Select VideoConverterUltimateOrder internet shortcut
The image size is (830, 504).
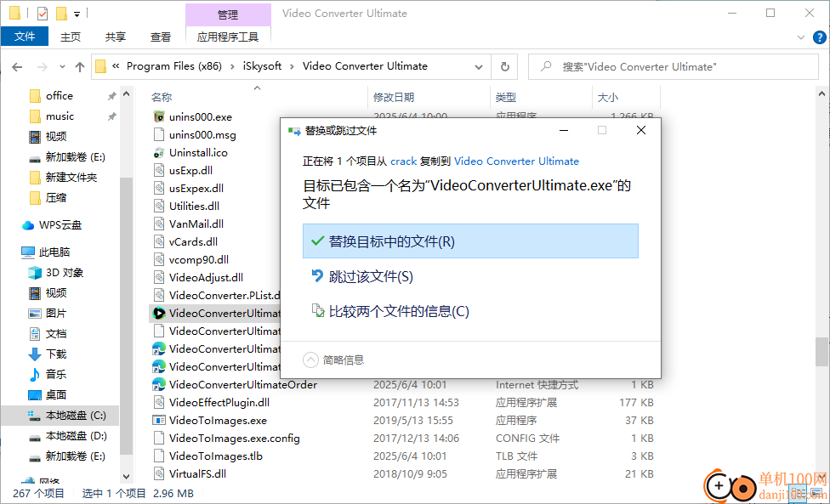click(243, 384)
